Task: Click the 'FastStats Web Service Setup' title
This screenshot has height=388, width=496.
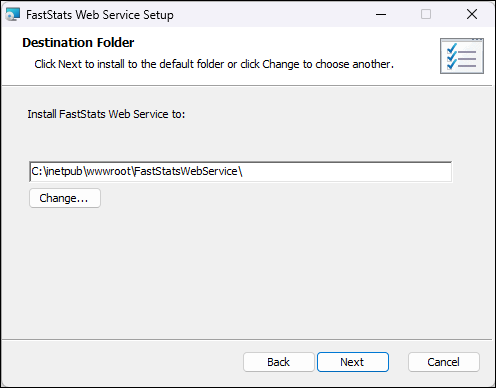Action: click(100, 15)
